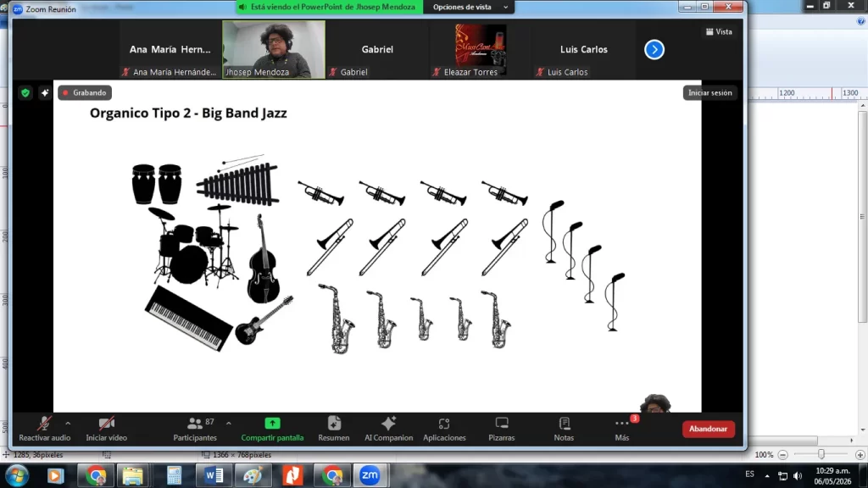
Task: Expand the arrow beside Participantes
Action: (229, 424)
